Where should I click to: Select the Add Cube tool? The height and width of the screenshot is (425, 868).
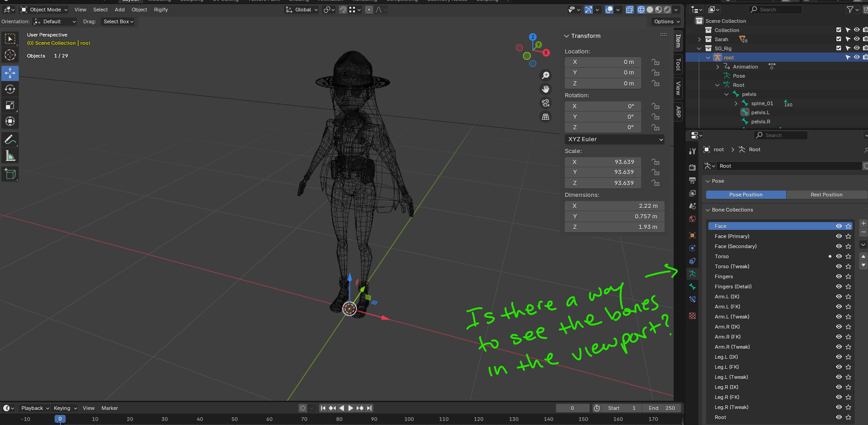10,174
